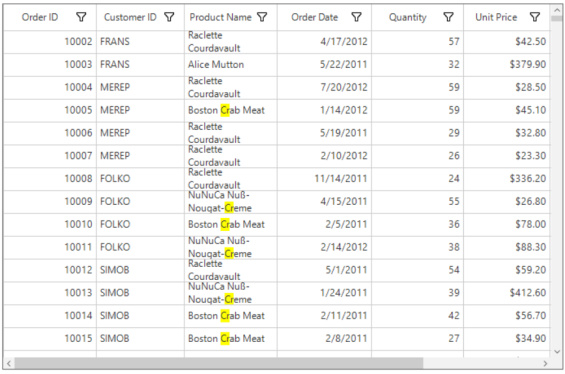Select order ID cell 10011
This screenshot has height=374, width=565.
click(x=50, y=247)
